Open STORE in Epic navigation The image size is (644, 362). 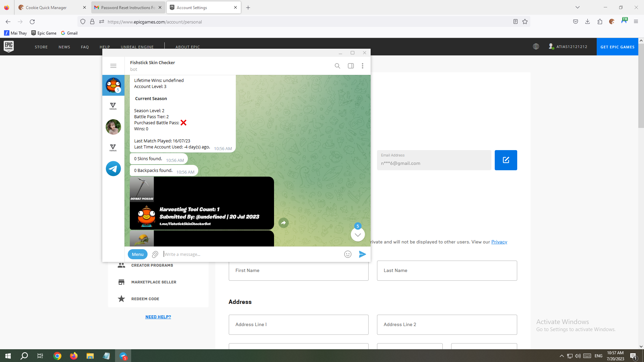tap(41, 47)
